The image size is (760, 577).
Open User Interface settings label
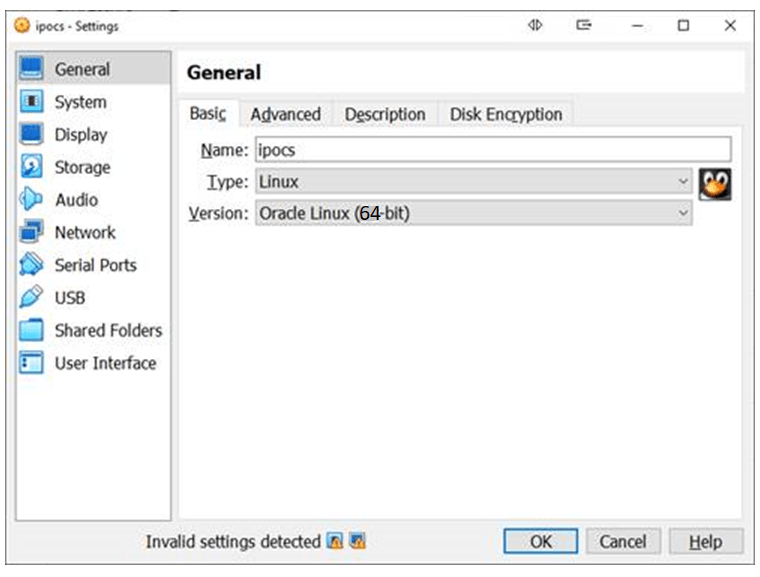[105, 363]
